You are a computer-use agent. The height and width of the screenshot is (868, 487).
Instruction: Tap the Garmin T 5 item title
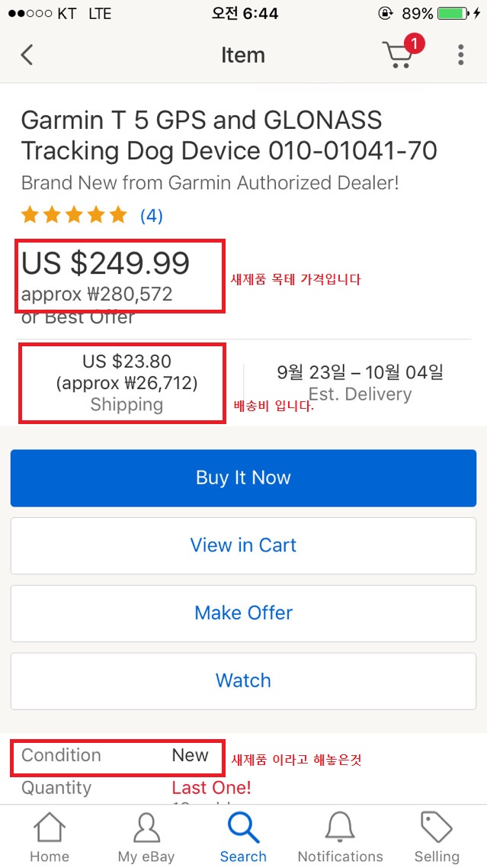[229, 135]
